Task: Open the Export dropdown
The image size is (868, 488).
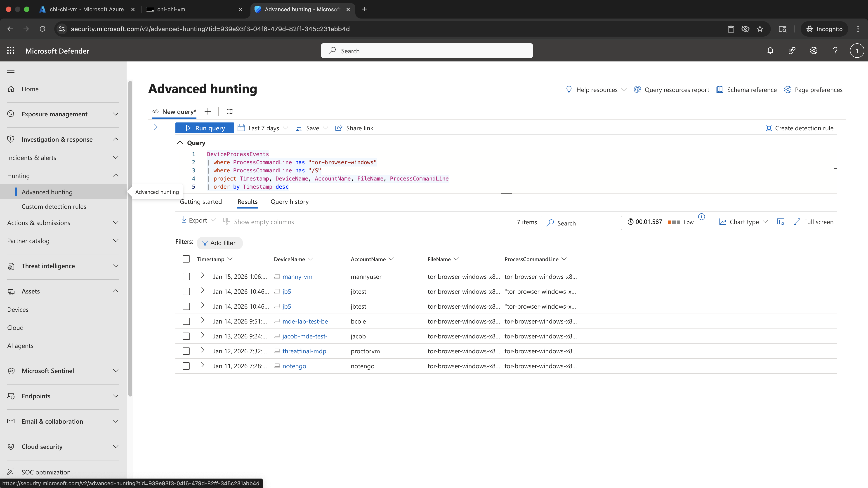Action: 198,220
